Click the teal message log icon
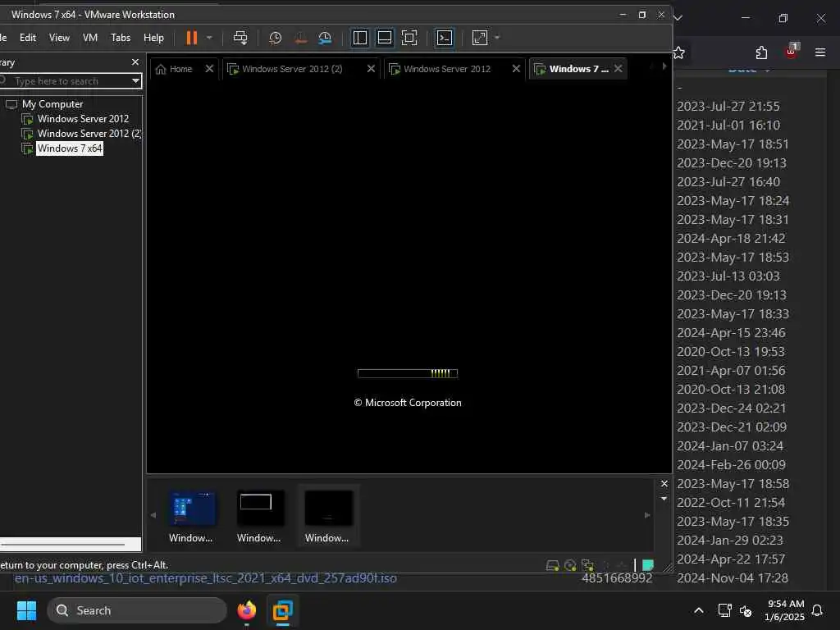 pos(648,565)
